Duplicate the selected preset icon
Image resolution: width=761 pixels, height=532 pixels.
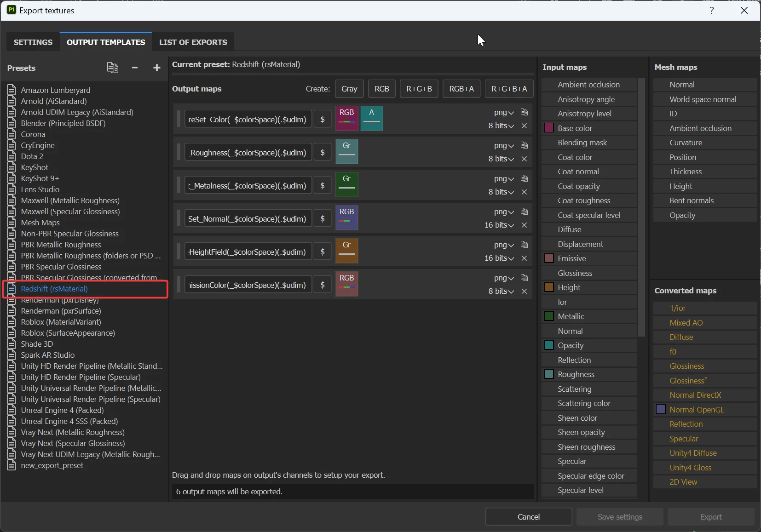pos(113,68)
